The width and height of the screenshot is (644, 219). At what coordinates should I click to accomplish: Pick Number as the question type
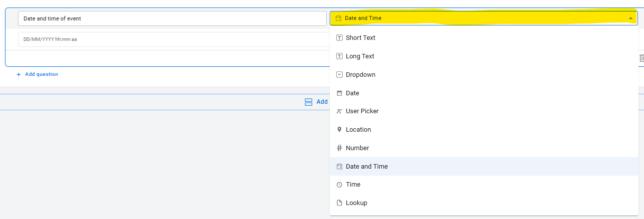(x=357, y=148)
